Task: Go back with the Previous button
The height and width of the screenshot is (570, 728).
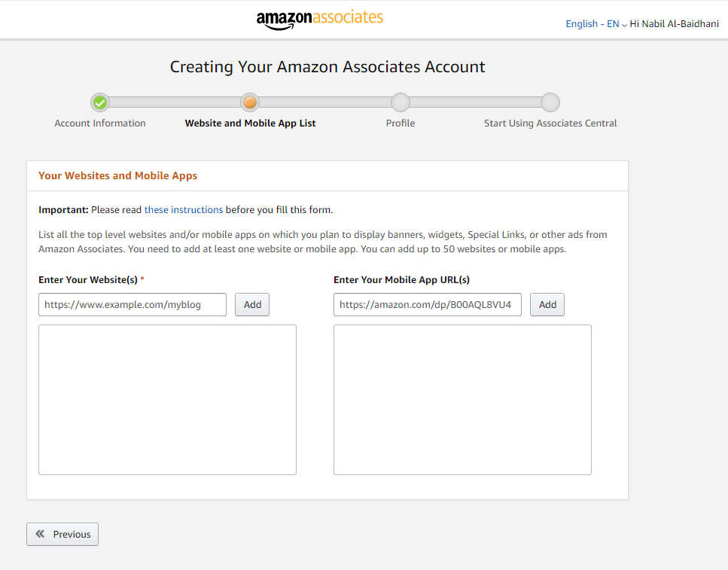Action: click(x=62, y=534)
